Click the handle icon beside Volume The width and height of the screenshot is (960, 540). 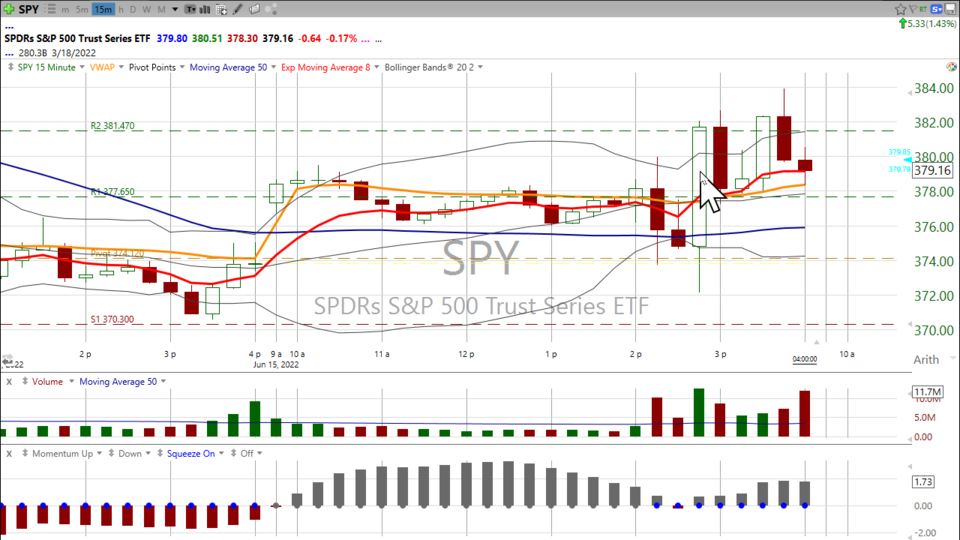pyautogui.click(x=24, y=381)
